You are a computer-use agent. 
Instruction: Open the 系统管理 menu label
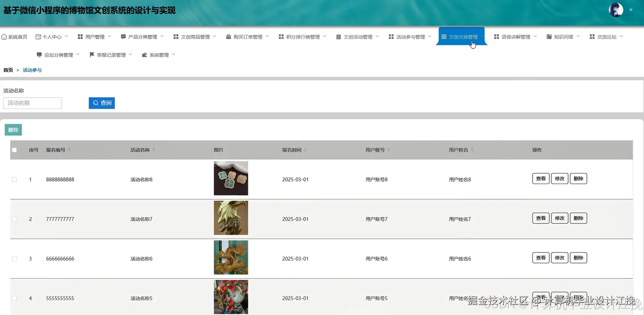click(159, 55)
